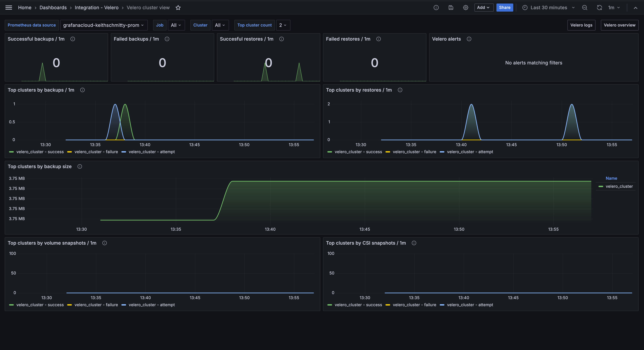Go to Dashboards breadcrumb
The image size is (644, 350).
(53, 8)
